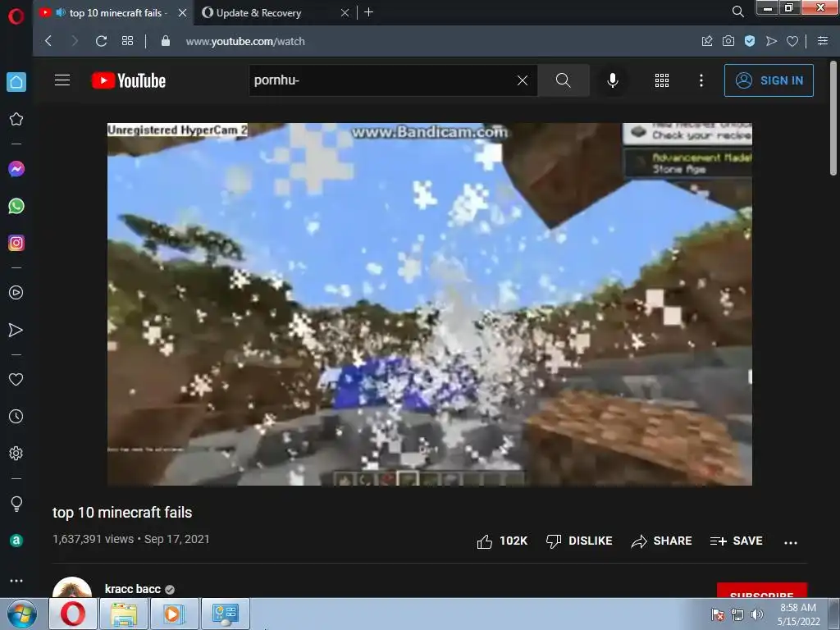This screenshot has width=840, height=630.
Task: Send page to My Flow from address bar
Action: coord(771,41)
